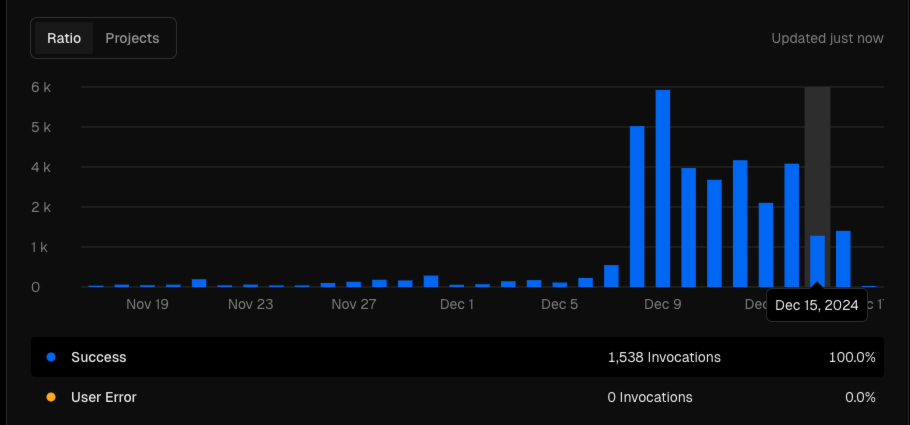Select the Success legend row
The image size is (910, 425).
pyautogui.click(x=457, y=357)
